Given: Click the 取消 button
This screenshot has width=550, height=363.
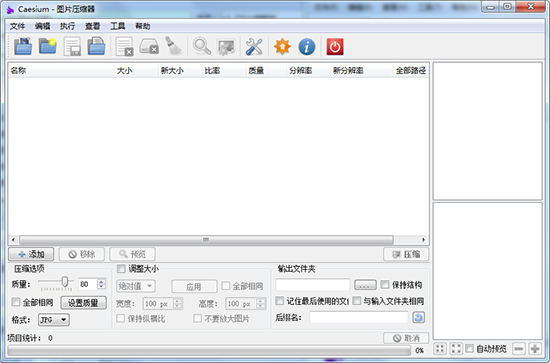Looking at the screenshot, I should [406, 338].
